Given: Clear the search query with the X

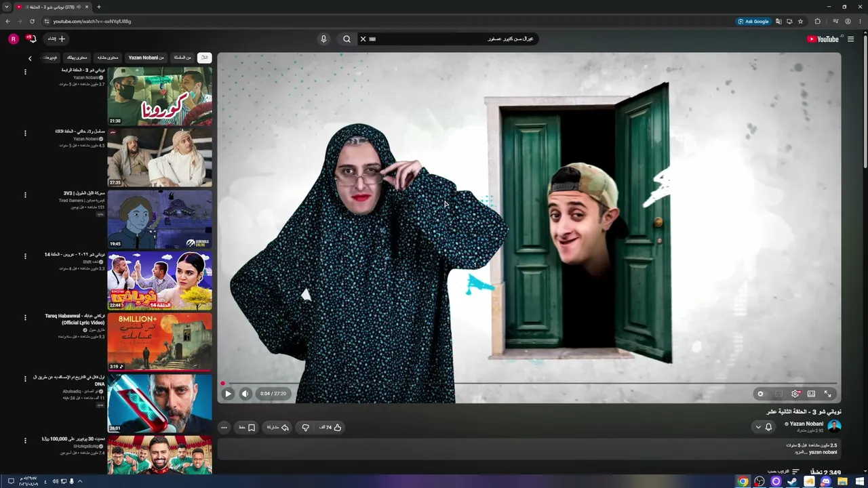Looking at the screenshot, I should click(x=363, y=39).
